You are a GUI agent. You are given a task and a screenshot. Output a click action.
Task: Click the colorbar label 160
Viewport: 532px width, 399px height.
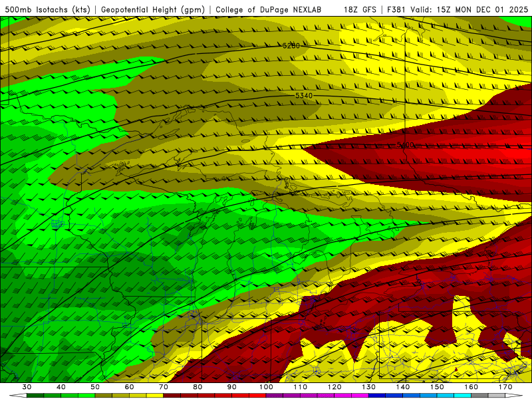(471, 387)
